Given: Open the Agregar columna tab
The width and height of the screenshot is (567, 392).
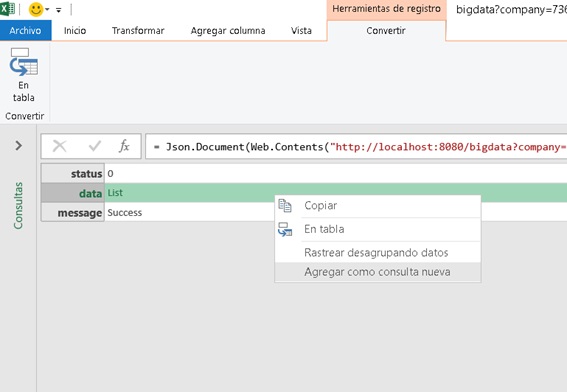Looking at the screenshot, I should click(x=228, y=31).
